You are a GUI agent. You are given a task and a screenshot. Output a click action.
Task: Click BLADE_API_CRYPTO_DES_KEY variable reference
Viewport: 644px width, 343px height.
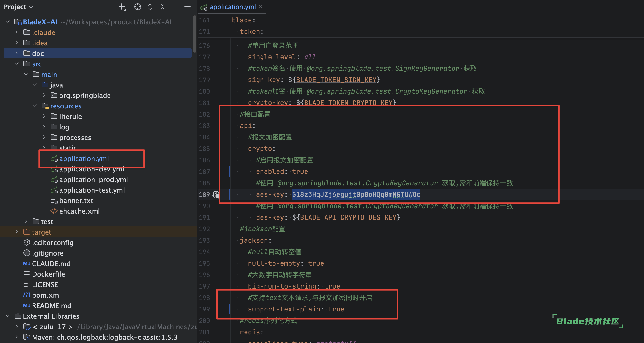[x=348, y=217]
